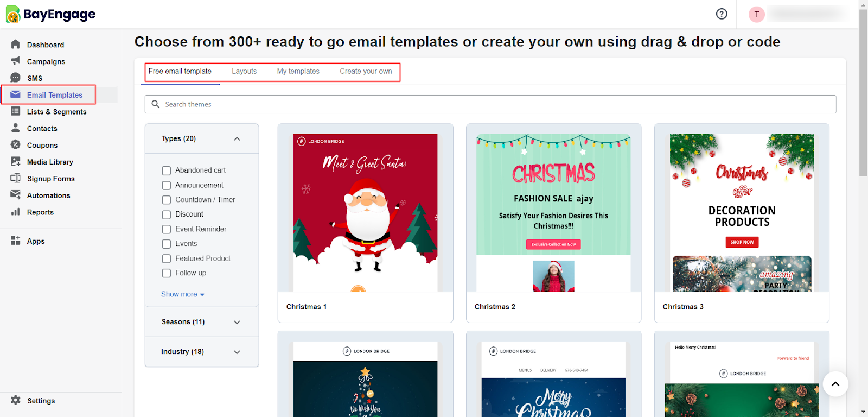Open the help question mark icon

722,14
